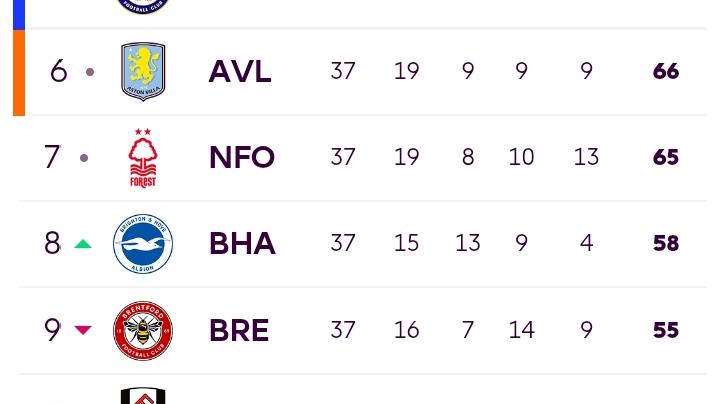
Task: Open the BRE team link
Action: [x=239, y=330]
